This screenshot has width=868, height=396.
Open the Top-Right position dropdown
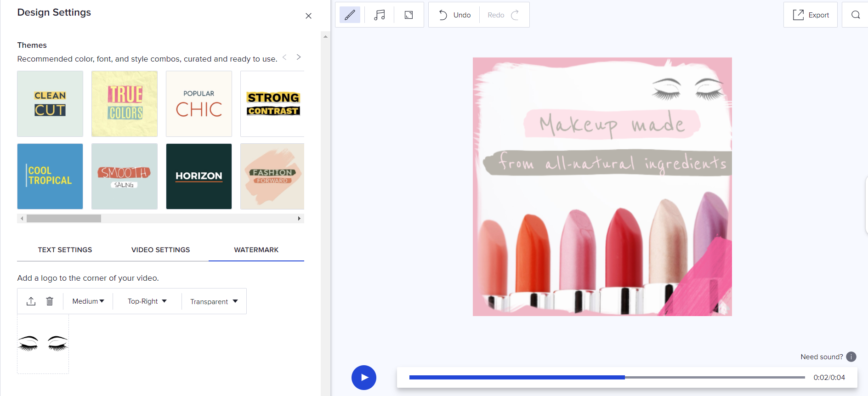147,301
